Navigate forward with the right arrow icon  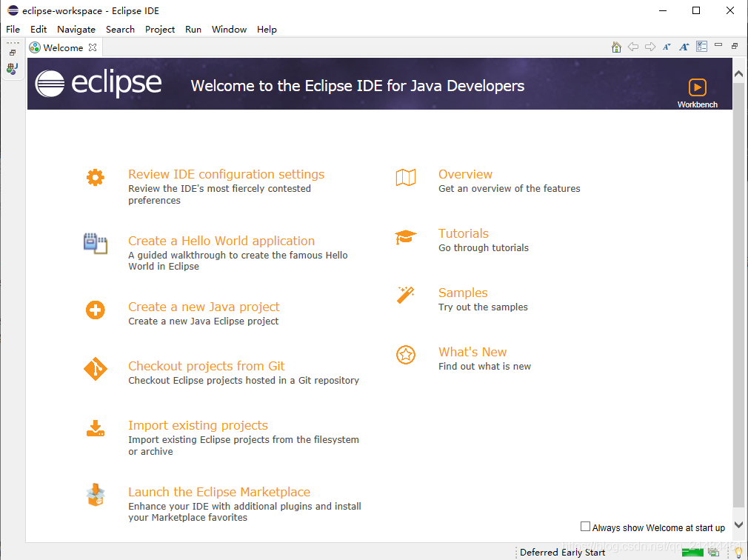pos(650,47)
